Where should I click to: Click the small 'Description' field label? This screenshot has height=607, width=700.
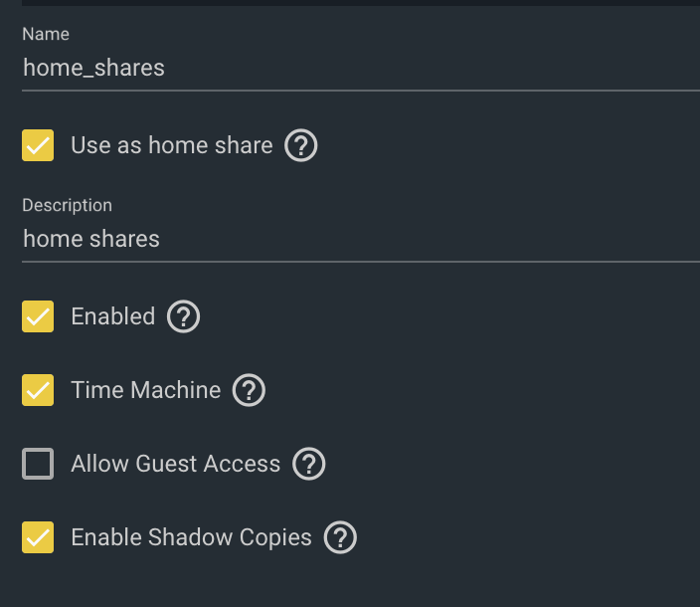click(67, 205)
